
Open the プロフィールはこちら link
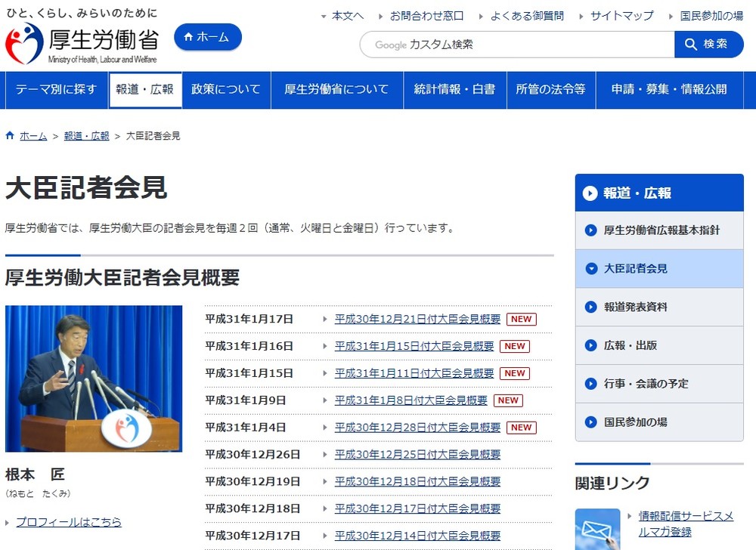68,521
